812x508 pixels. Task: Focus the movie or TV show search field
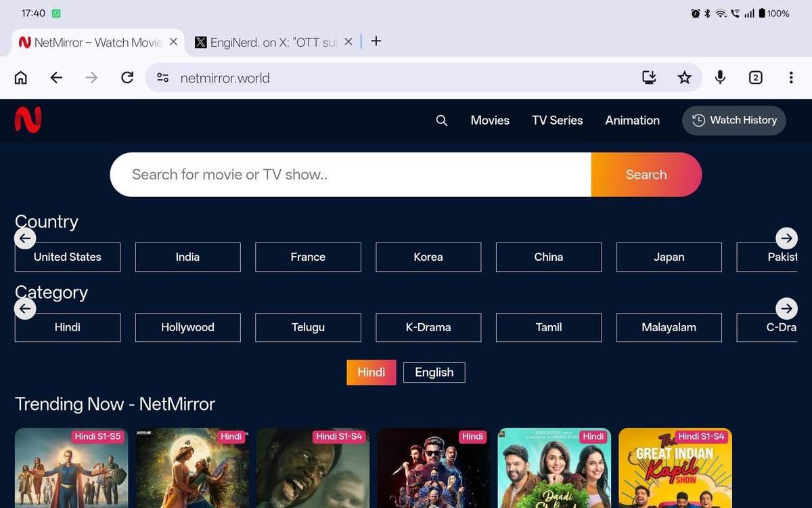pos(351,175)
